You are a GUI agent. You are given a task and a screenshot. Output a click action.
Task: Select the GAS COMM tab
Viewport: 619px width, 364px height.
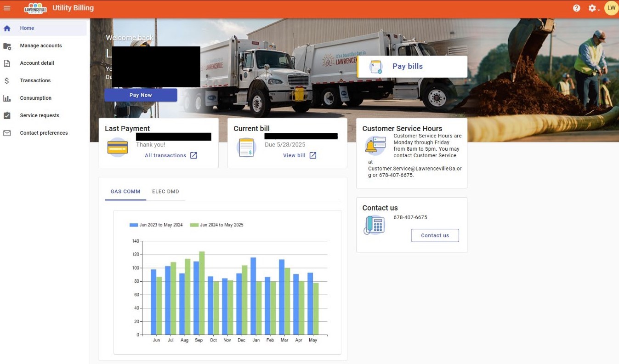pyautogui.click(x=125, y=191)
